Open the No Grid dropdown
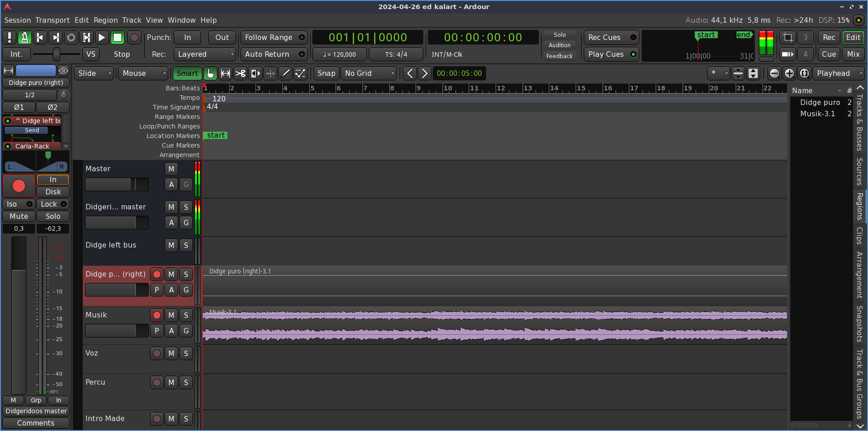Viewport: 868px width, 431px height. [x=369, y=74]
